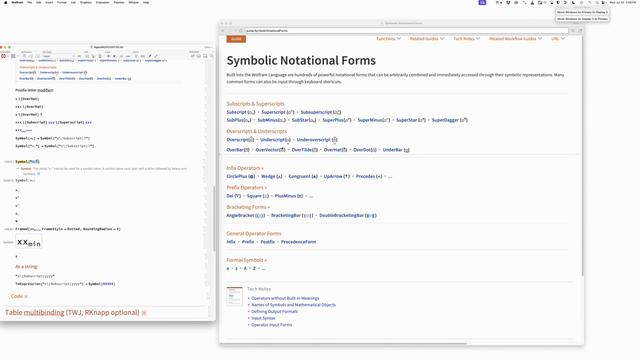This screenshot has width=640, height=360.
Task: Expand the Code section in notebook
Action: tap(19, 296)
